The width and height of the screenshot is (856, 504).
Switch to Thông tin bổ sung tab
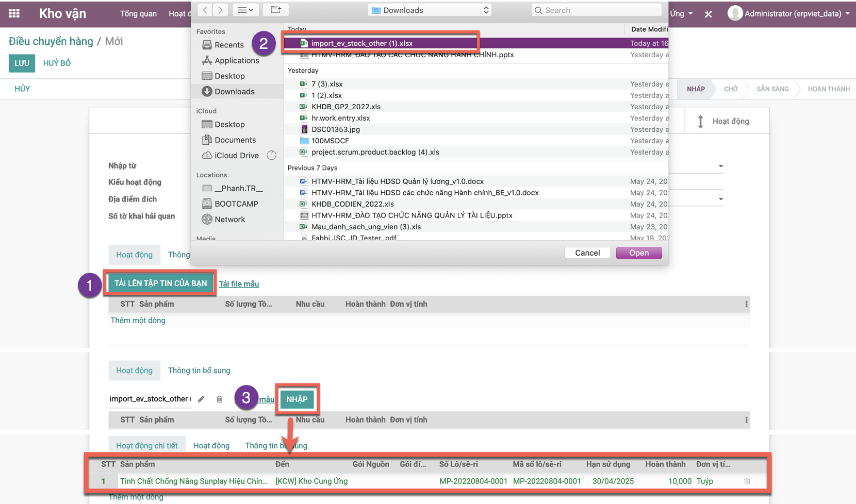click(x=199, y=371)
